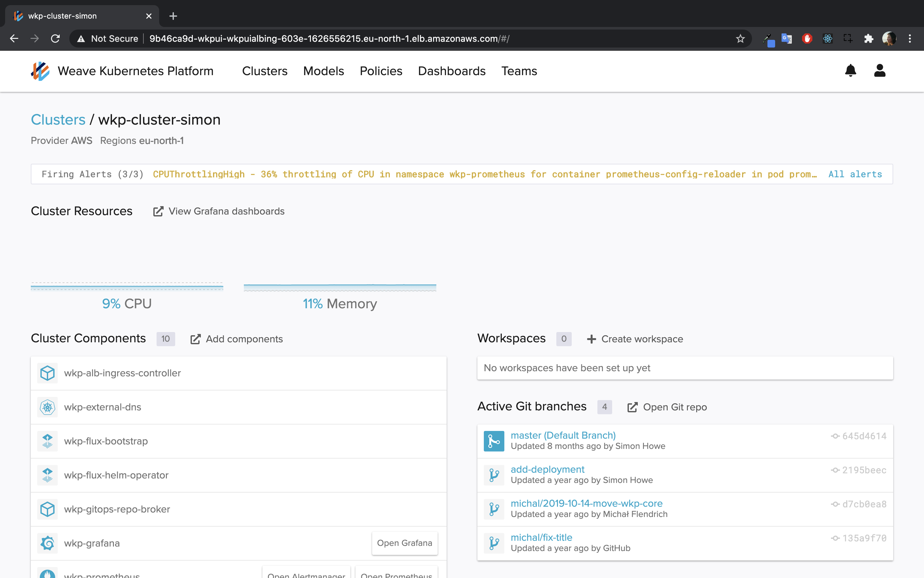
Task: Click the Weave Kubernetes Platform logo icon
Action: [x=40, y=71]
